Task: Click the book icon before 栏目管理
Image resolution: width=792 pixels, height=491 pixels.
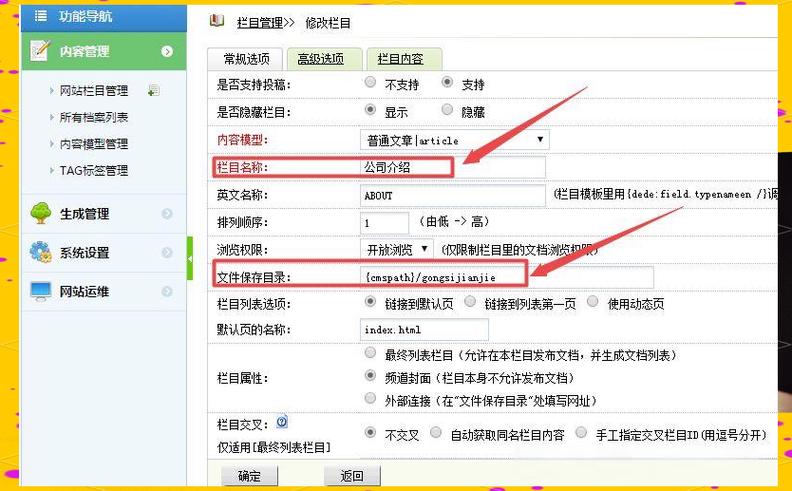Action: click(217, 21)
